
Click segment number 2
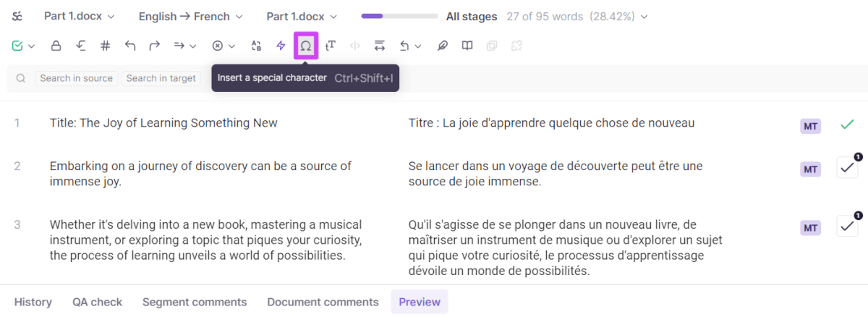pyautogui.click(x=17, y=166)
